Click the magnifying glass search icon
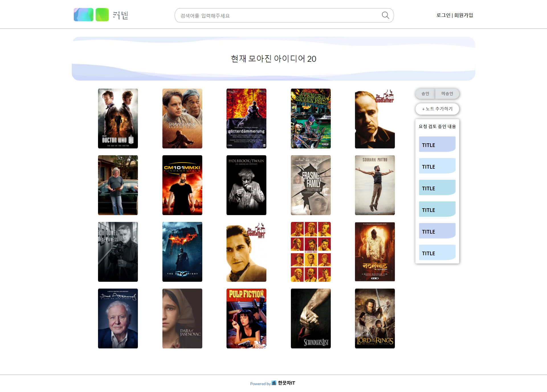This screenshot has width=547, height=392. 385,15
